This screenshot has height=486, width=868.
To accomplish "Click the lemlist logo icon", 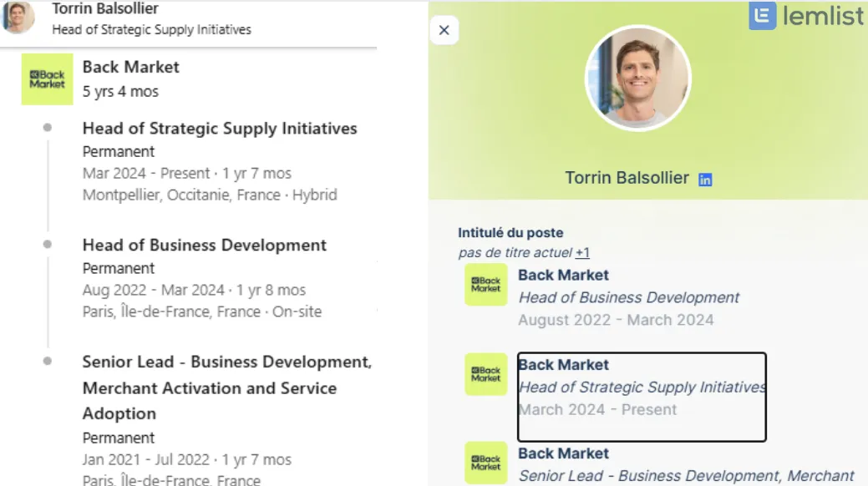I will [x=762, y=15].
